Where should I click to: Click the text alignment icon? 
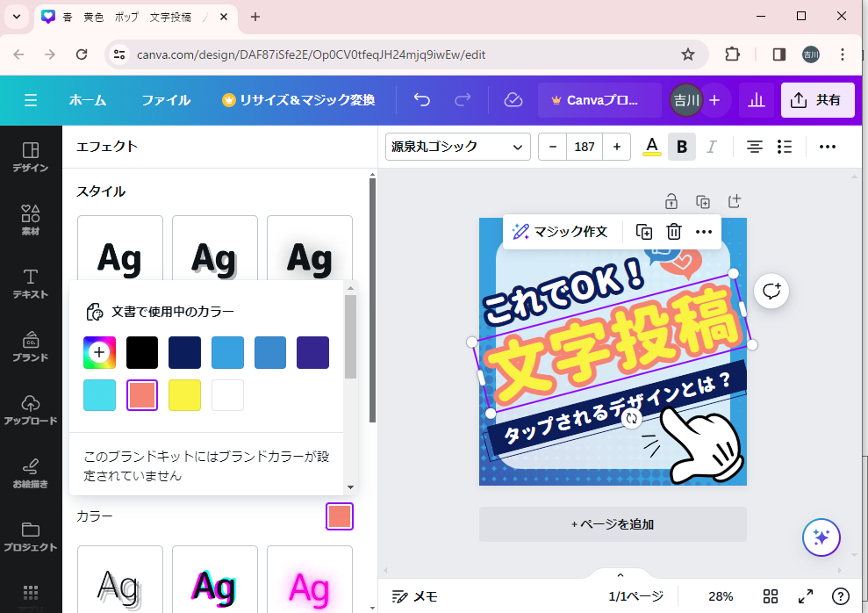pyautogui.click(x=754, y=147)
